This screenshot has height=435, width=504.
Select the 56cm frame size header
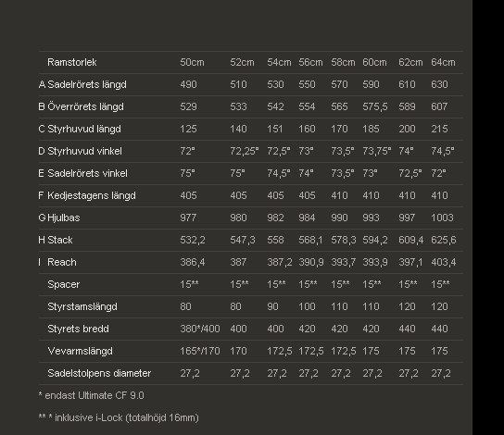point(310,62)
